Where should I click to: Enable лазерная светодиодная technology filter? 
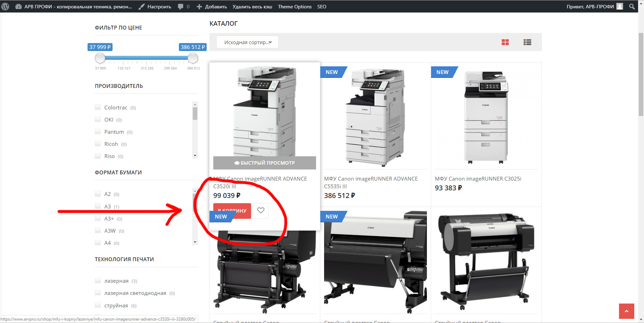click(x=98, y=292)
